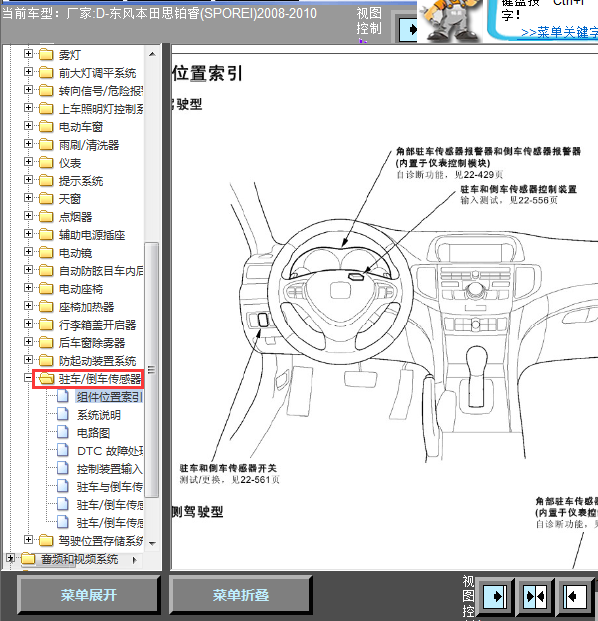Click top view-control right arrow icon

pos(408,30)
